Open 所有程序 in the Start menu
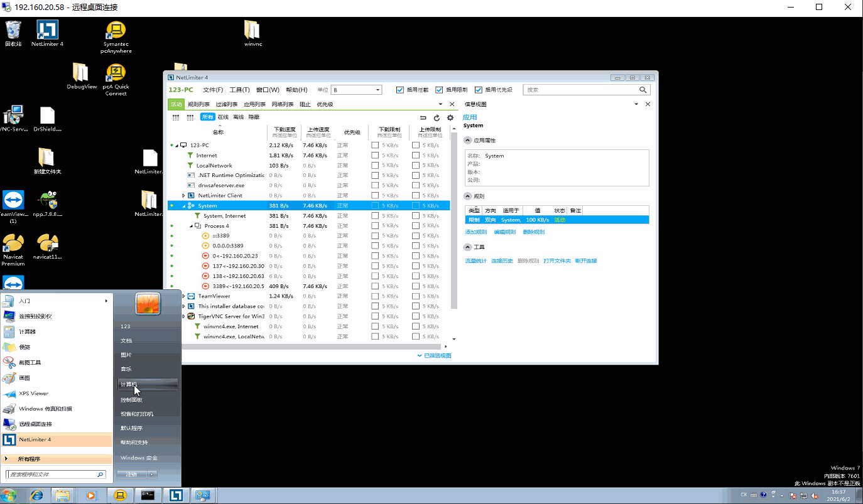The height and width of the screenshot is (504, 863). pos(56,459)
